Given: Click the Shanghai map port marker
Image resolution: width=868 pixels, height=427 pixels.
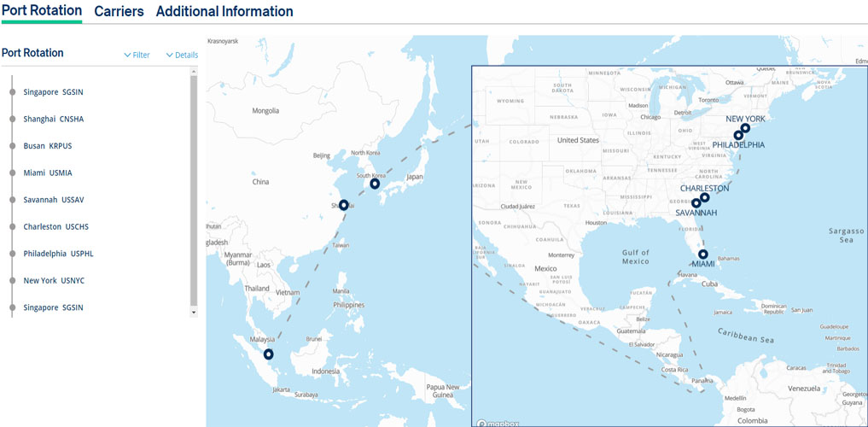Looking at the screenshot, I should 343,205.
